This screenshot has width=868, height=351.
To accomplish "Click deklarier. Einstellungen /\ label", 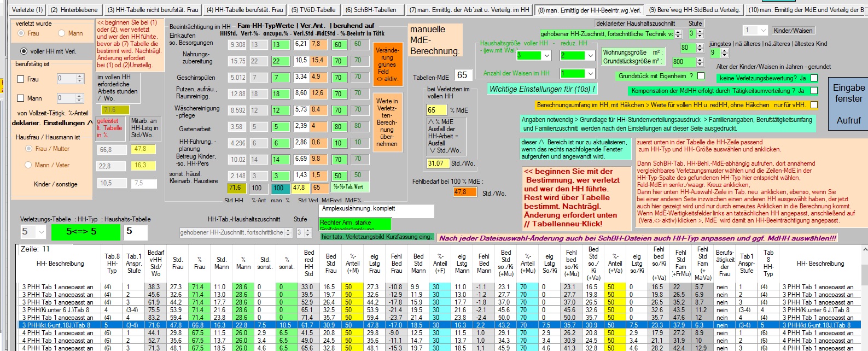I will (53, 123).
